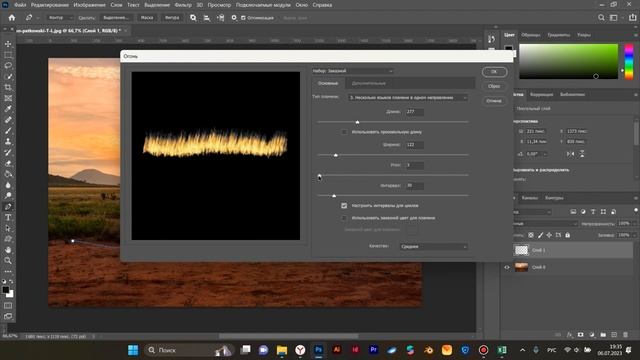
Task: Click the flame length slider handle
Action: (x=358, y=122)
